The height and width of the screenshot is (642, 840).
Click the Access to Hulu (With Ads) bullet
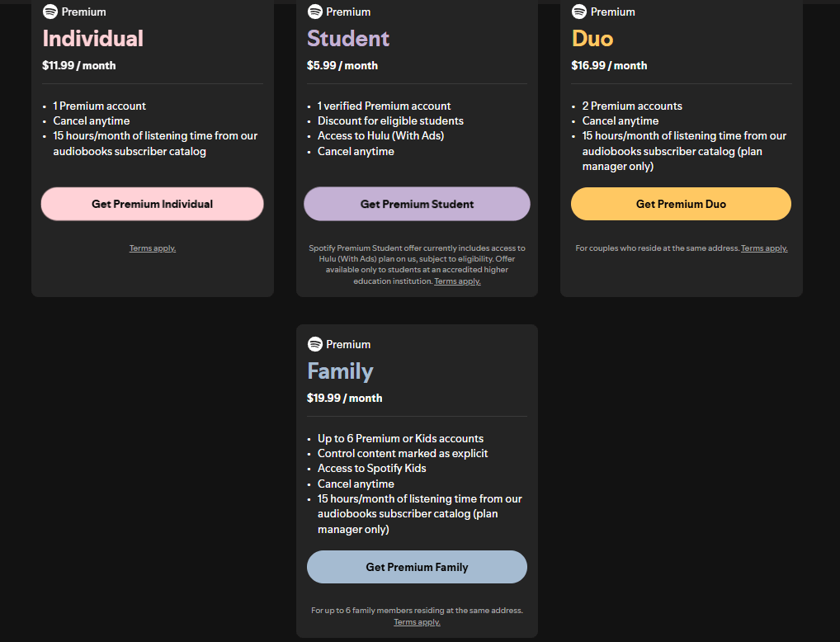[x=380, y=136]
